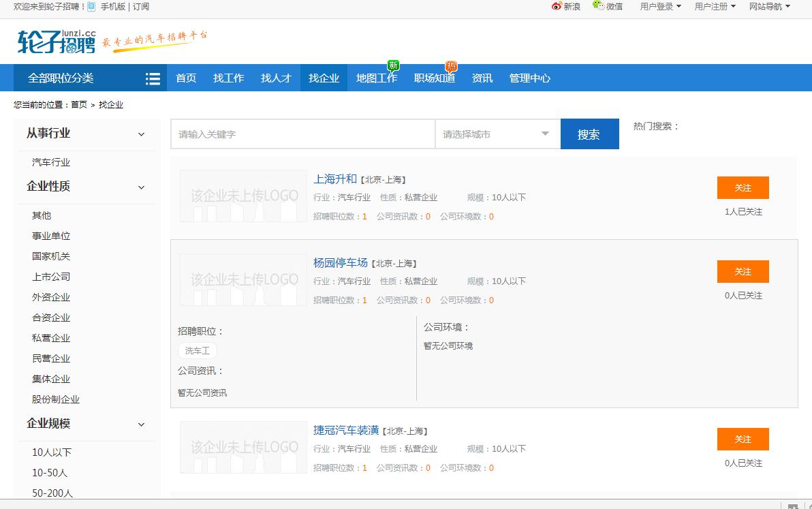The width and height of the screenshot is (812, 509).
Task: Click the 新浪 text link
Action: pos(572,7)
